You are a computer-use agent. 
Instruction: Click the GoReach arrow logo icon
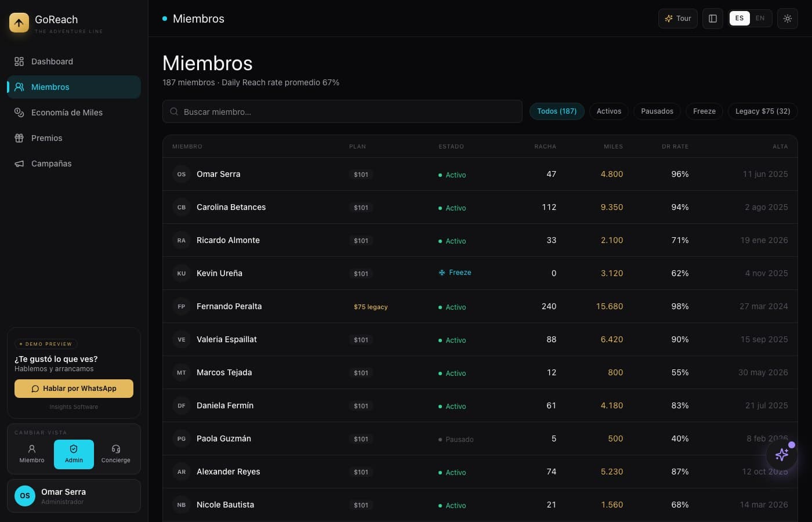[19, 23]
